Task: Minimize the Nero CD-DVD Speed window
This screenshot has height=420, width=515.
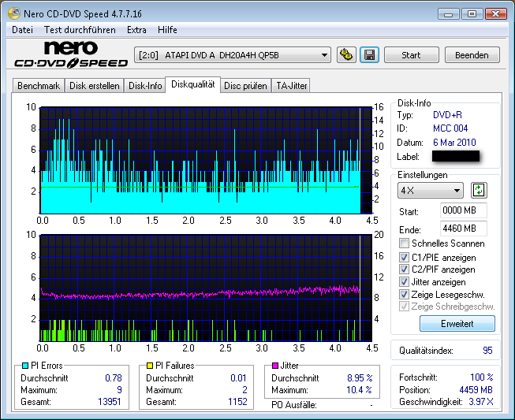Action: (448, 14)
